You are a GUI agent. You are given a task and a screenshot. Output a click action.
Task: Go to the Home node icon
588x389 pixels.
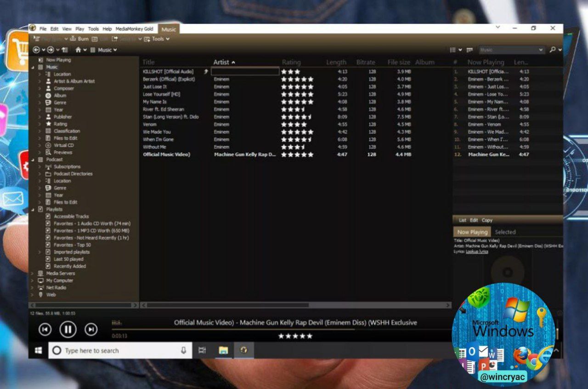78,50
